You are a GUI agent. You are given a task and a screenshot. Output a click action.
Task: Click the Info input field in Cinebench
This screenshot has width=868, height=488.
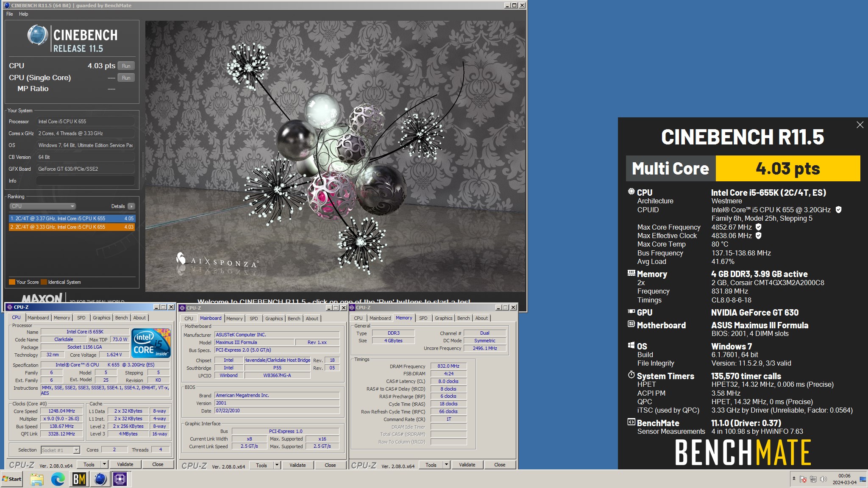point(85,181)
